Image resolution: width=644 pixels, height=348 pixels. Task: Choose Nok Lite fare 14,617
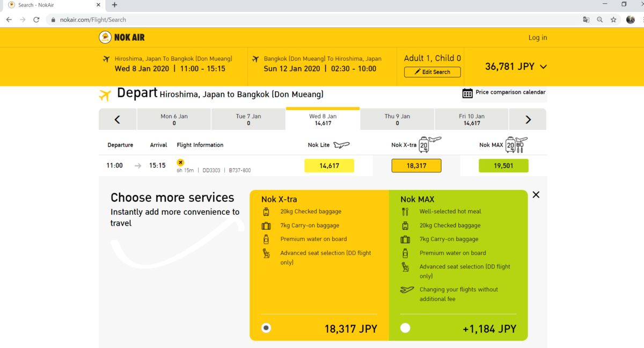pyautogui.click(x=329, y=166)
